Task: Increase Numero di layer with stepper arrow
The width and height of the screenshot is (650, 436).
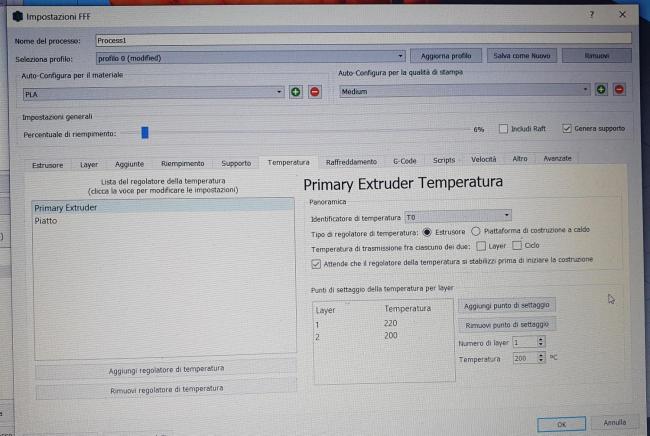Action: (540, 339)
